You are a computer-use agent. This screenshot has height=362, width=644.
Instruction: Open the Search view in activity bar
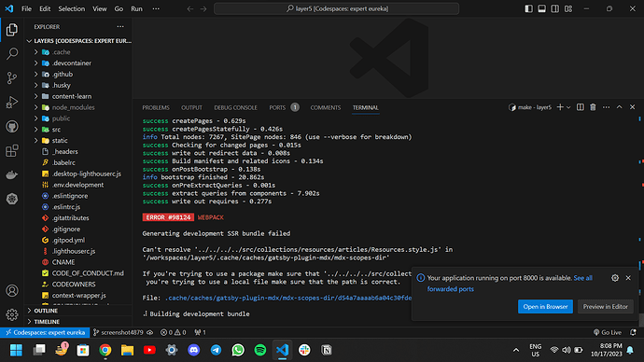click(12, 53)
